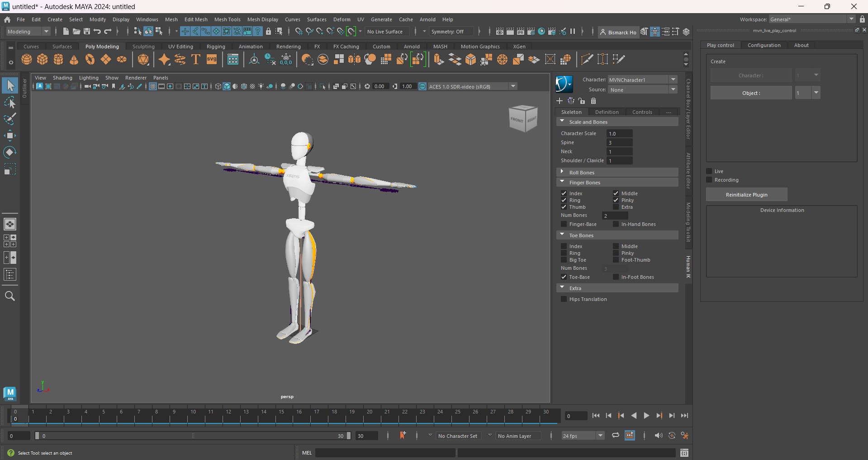Click the SVG import shelf icon
868x460 pixels.
pos(212,60)
